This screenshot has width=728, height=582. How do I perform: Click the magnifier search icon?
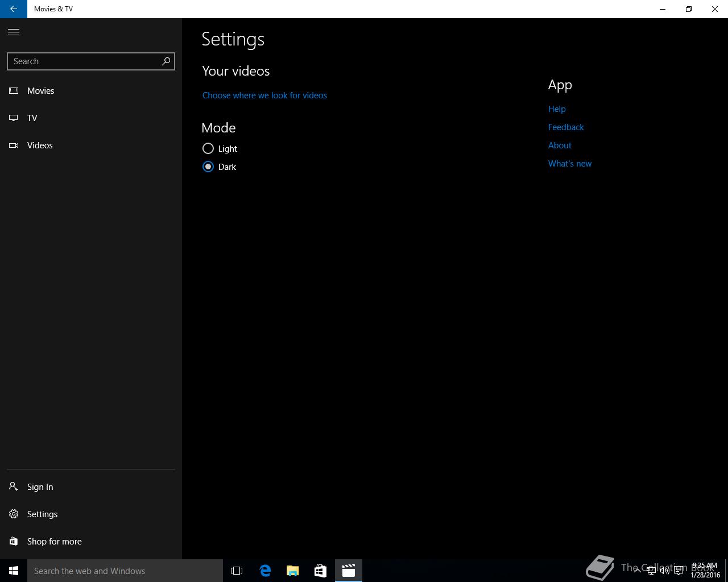[x=166, y=61]
